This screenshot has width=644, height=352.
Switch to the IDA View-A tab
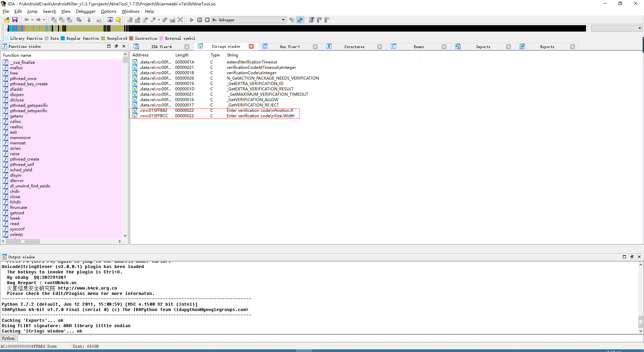click(161, 47)
